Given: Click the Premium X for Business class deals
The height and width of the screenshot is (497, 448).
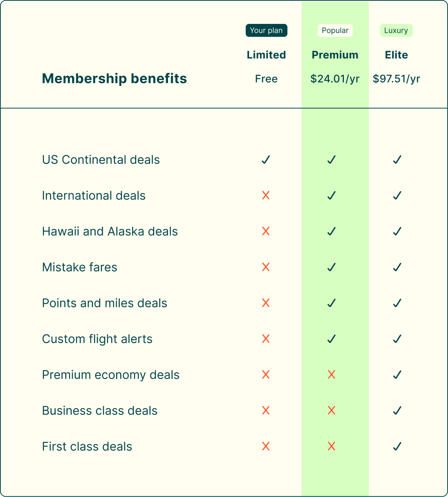Looking at the screenshot, I should pos(332,410).
